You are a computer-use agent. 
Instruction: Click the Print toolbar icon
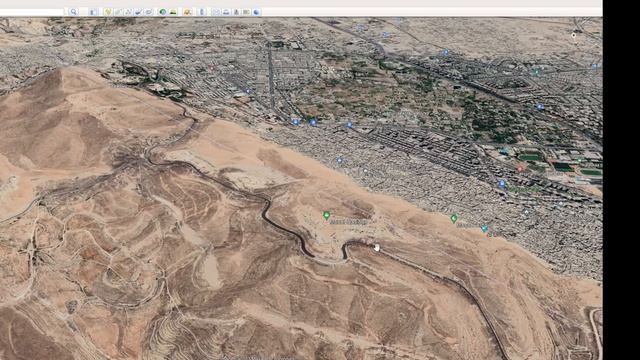pyautogui.click(x=226, y=12)
